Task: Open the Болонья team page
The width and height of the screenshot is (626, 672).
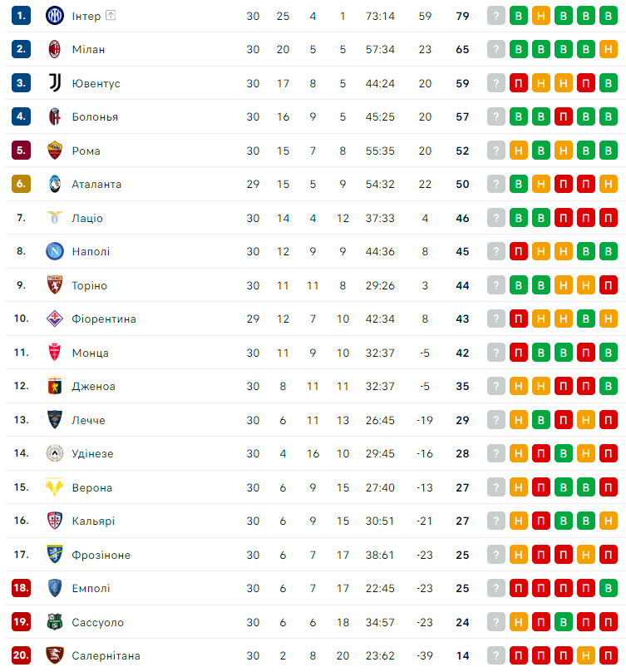Action: 95,116
